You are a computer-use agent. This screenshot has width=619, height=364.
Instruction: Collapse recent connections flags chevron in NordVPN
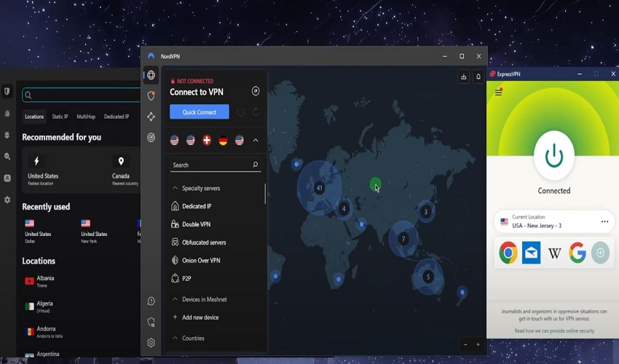pyautogui.click(x=256, y=141)
